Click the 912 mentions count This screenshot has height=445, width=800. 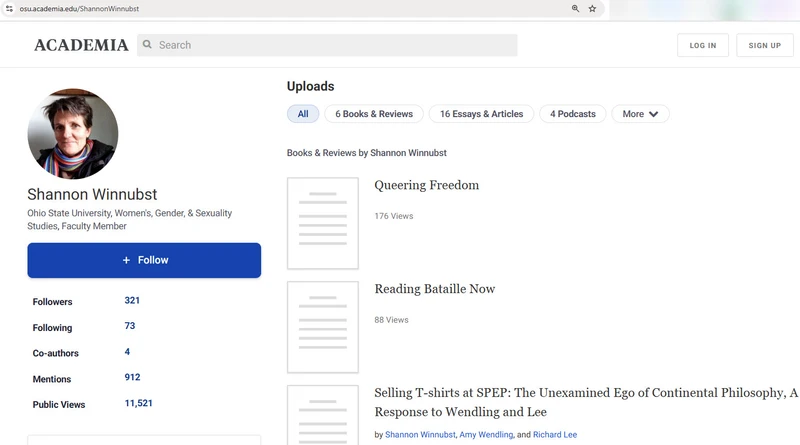click(132, 377)
